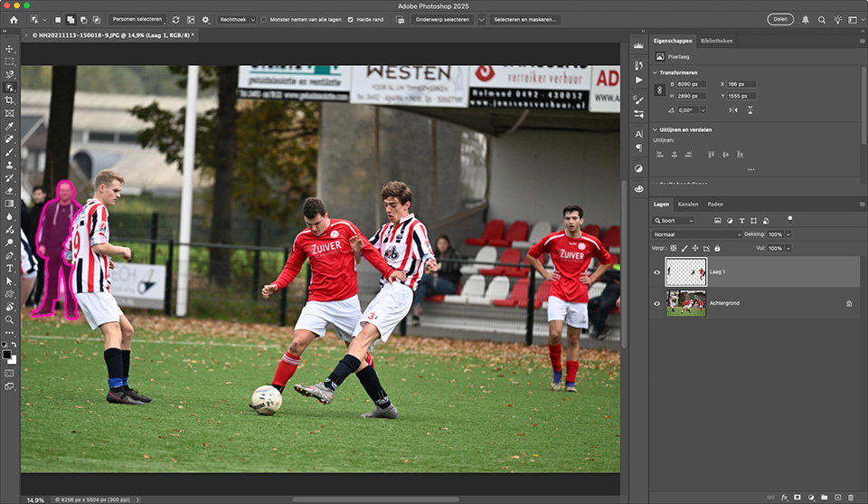Image resolution: width=868 pixels, height=504 pixels.
Task: Select the Move tool
Action: pyautogui.click(x=10, y=49)
